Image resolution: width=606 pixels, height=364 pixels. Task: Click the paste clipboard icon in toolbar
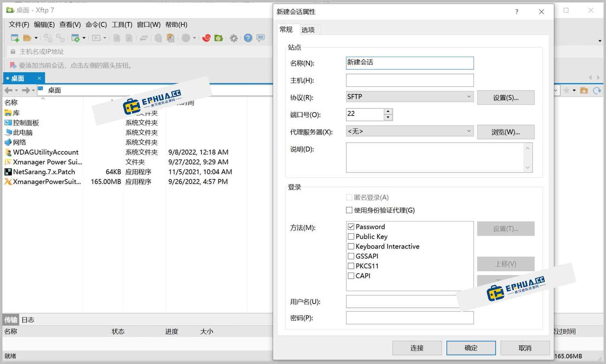171,38
